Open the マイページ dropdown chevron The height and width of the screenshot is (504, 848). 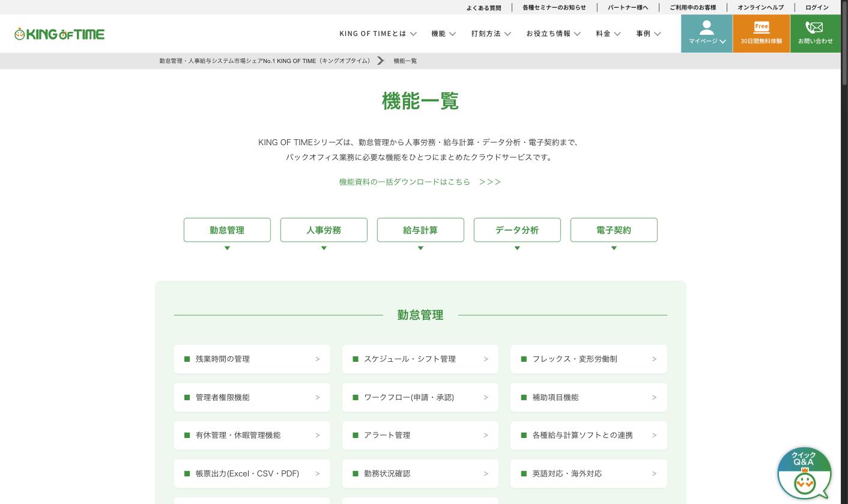click(722, 41)
